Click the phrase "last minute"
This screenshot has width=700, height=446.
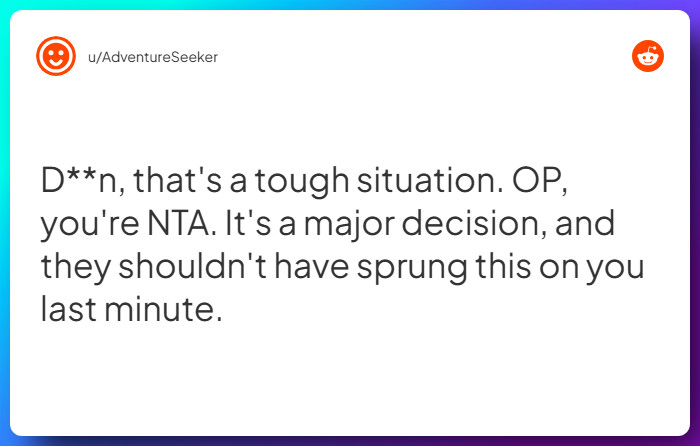pos(129,310)
